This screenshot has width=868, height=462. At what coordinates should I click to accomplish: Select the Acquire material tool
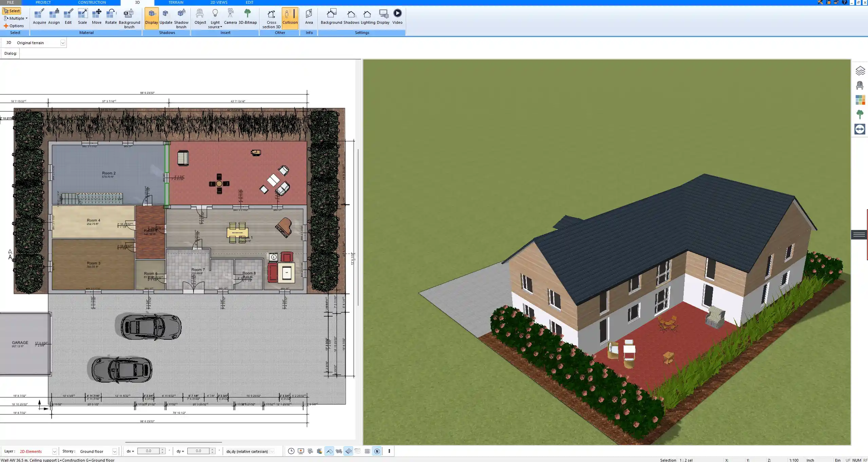click(x=39, y=17)
